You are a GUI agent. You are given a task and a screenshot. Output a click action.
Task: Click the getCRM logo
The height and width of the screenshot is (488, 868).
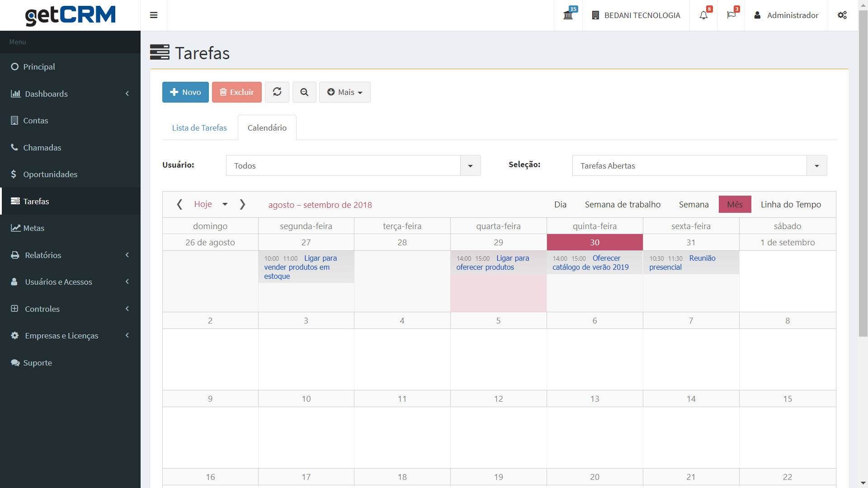71,15
